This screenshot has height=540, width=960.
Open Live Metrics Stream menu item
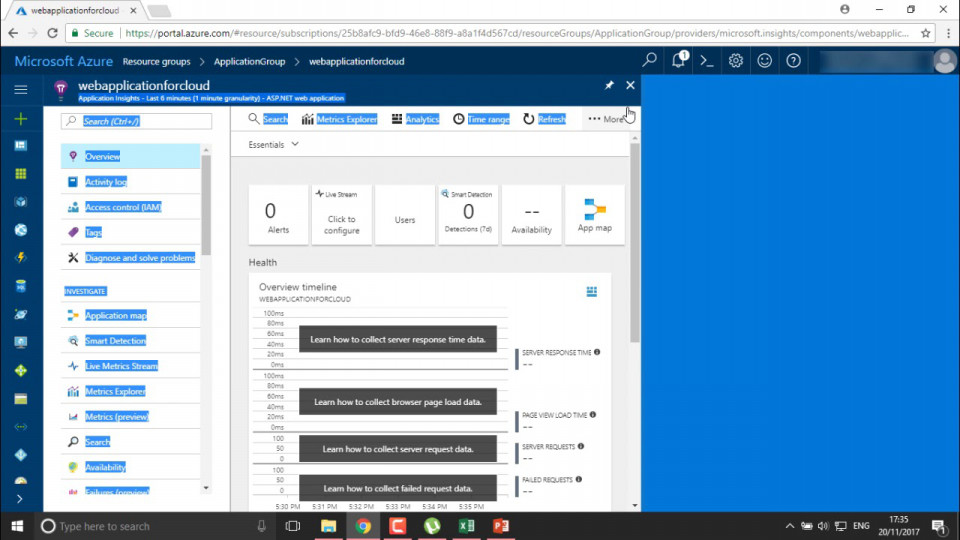coord(130,366)
